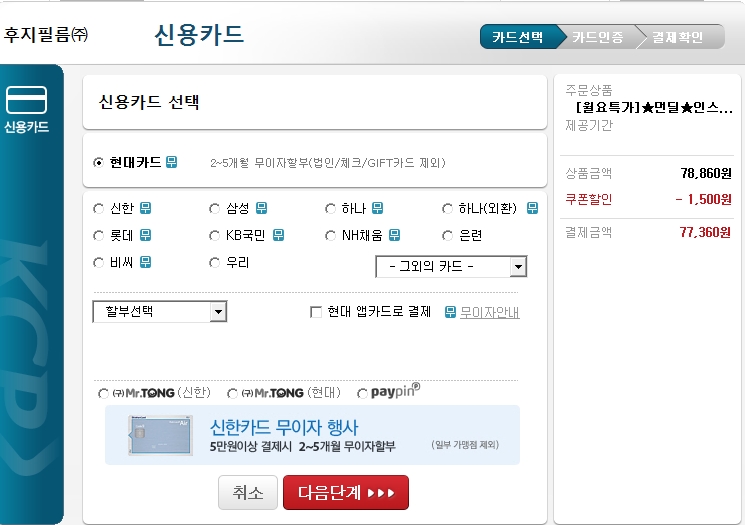Select the 롯데 card radio button
Viewport: 745px width, 525px height.
pos(98,236)
